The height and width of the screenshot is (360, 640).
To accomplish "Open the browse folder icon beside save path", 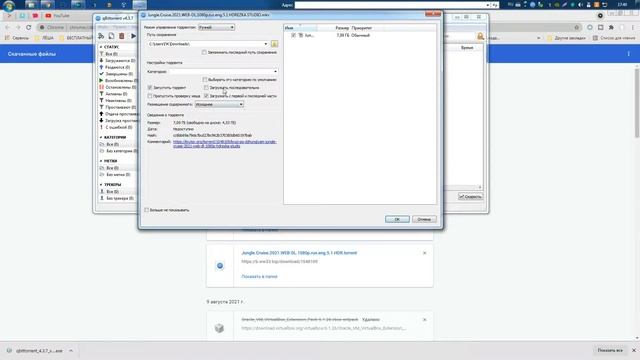I will click(274, 44).
